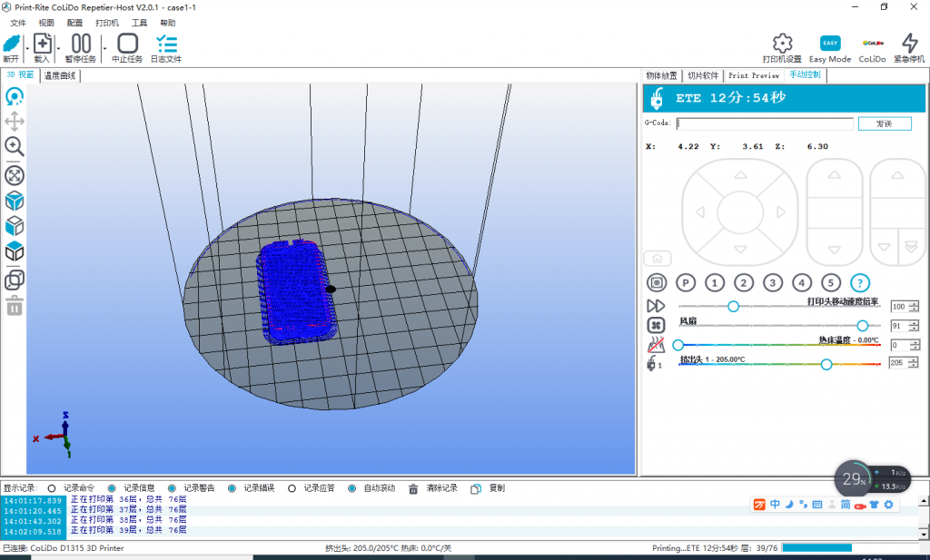Viewport: 930px width, 560px height.
Task: Increase the extruder temperature spinner value
Action: pyautogui.click(x=914, y=360)
